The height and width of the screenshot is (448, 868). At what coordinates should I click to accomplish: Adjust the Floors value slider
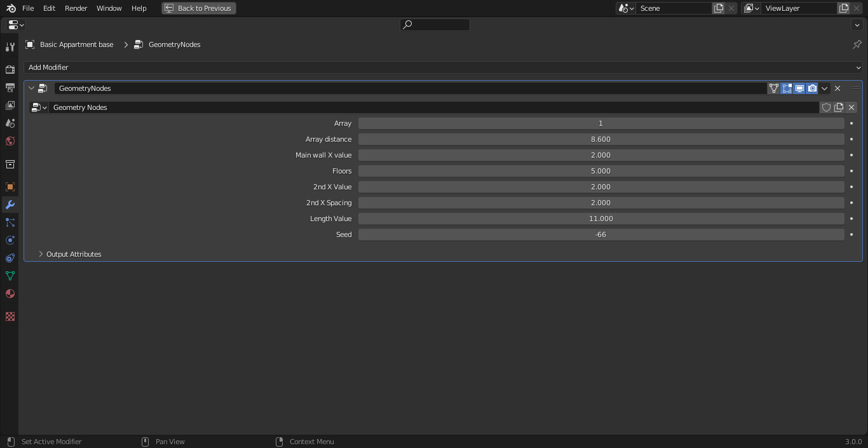(x=600, y=170)
